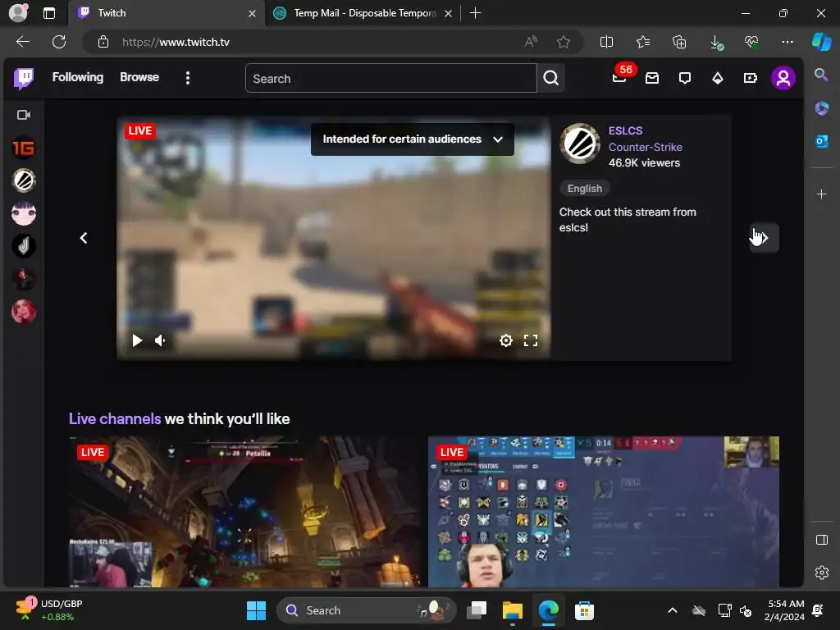This screenshot has width=840, height=630.
Task: Open Browser essentials heart icon
Action: point(751,42)
